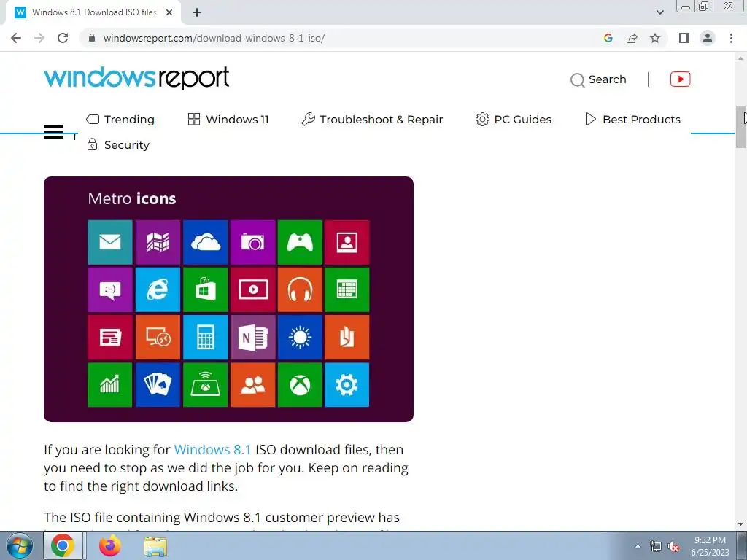This screenshot has width=747, height=560.
Task: Click the two-people metro icon
Action: click(252, 385)
